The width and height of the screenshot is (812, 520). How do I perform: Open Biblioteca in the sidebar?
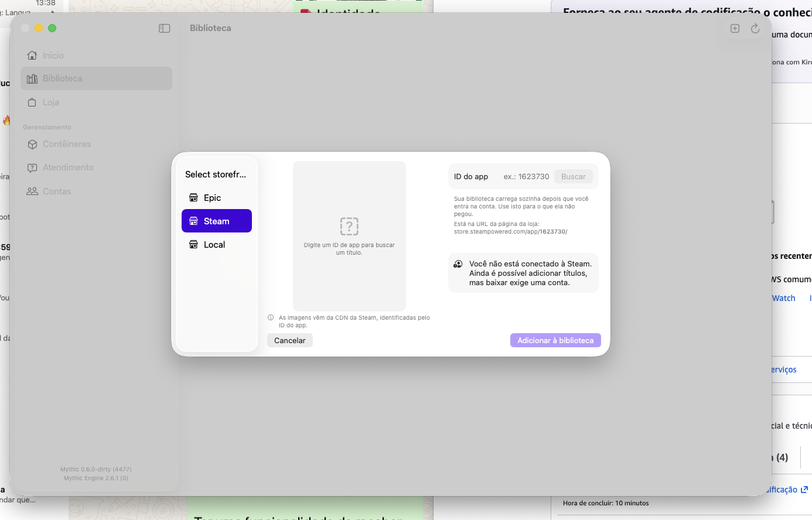tap(97, 78)
